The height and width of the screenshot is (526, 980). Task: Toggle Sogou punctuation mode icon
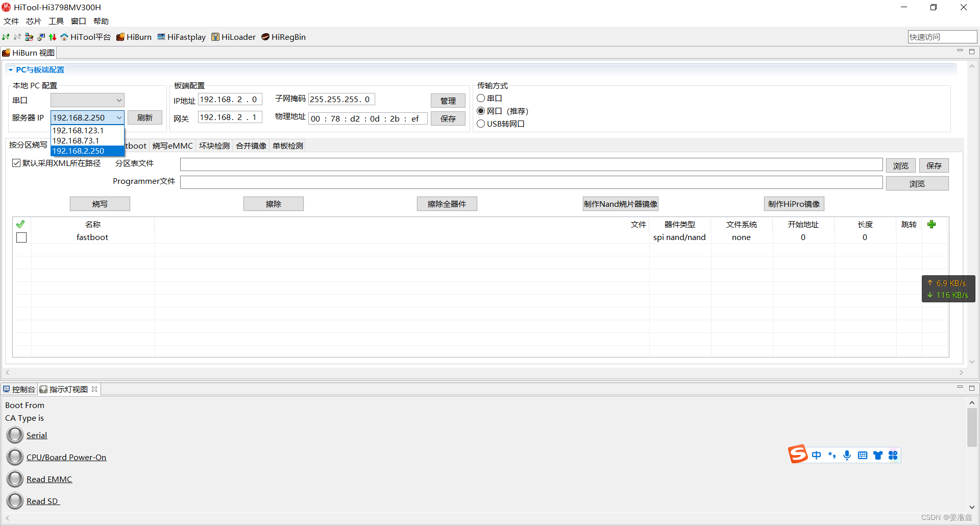[x=832, y=455]
